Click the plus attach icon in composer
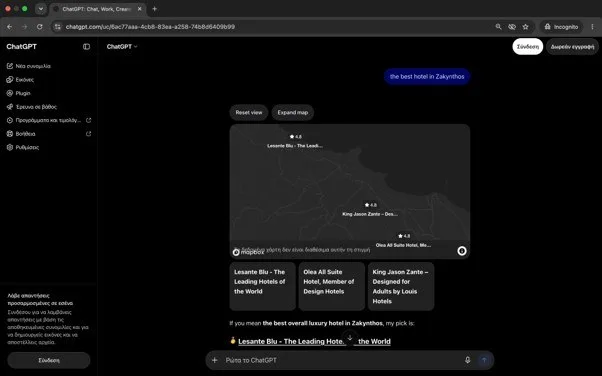 [x=215, y=360]
